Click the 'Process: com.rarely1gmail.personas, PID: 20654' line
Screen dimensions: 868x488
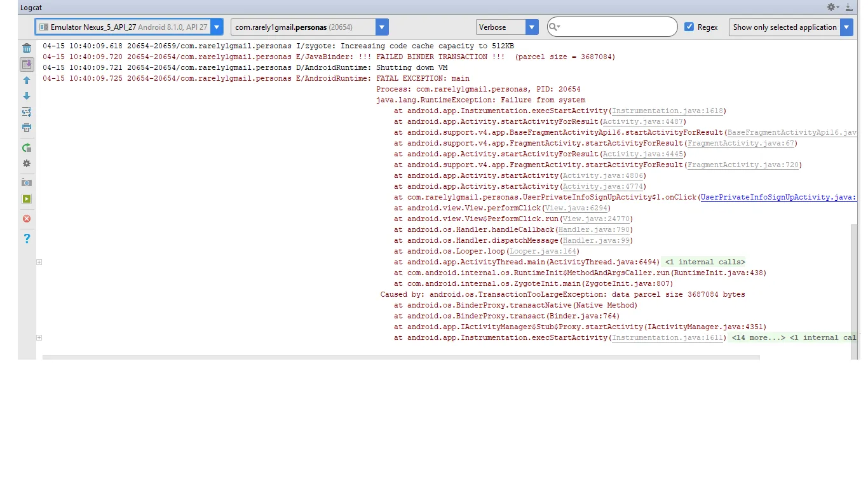click(478, 89)
